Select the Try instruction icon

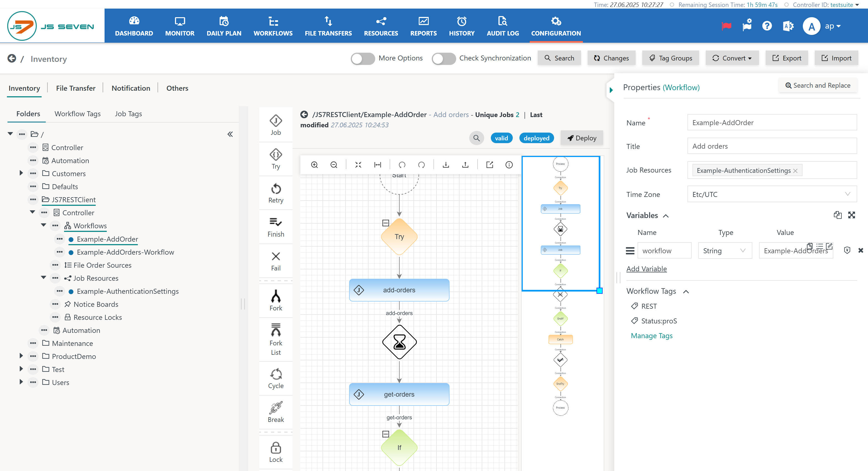(x=276, y=155)
